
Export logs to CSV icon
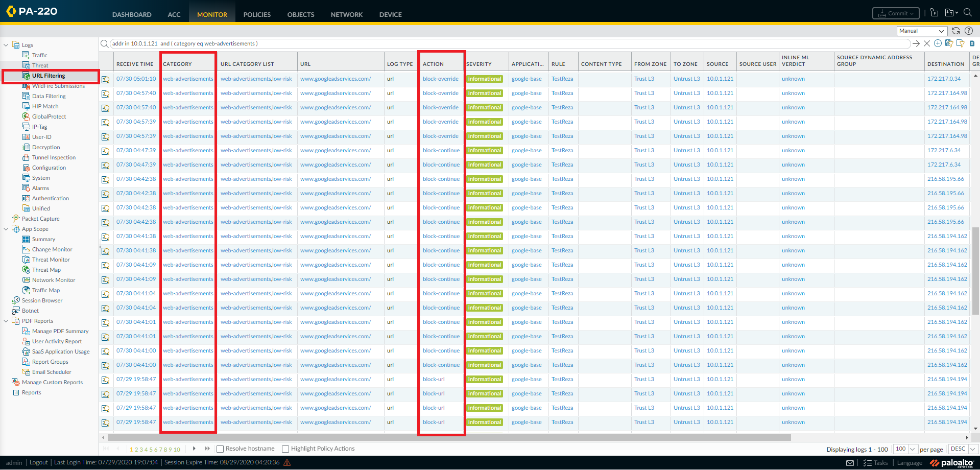[972, 43]
